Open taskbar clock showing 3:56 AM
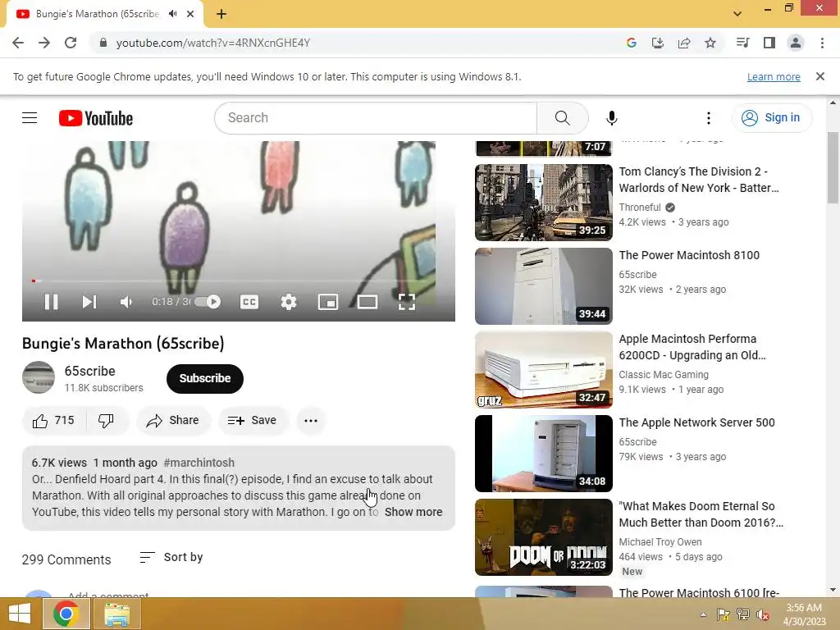The image size is (840, 630). point(804,614)
